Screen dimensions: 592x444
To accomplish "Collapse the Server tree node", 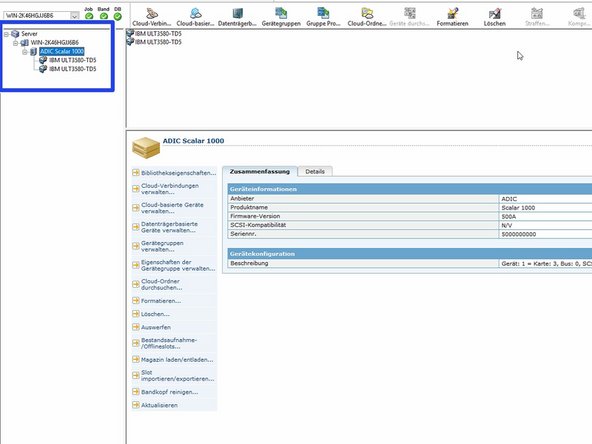I will tap(6, 34).
